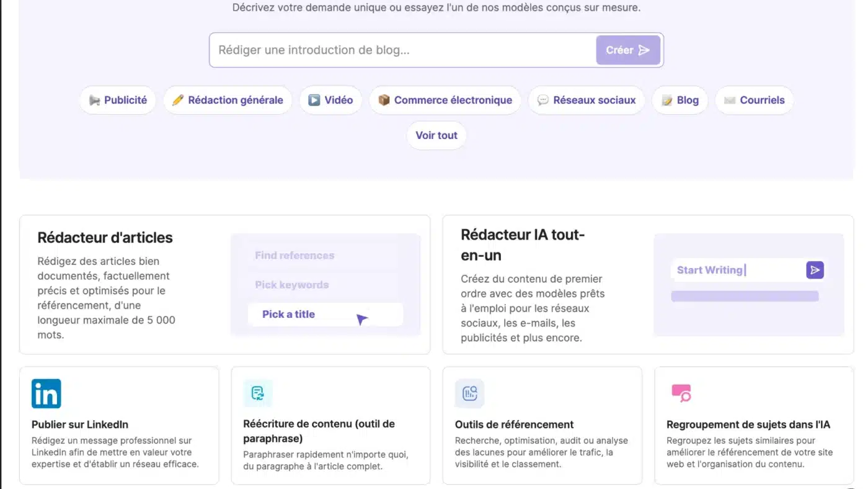Viewport: 868px width, 489px height.
Task: Open the Rédacteur d'articles card title
Action: click(x=105, y=238)
